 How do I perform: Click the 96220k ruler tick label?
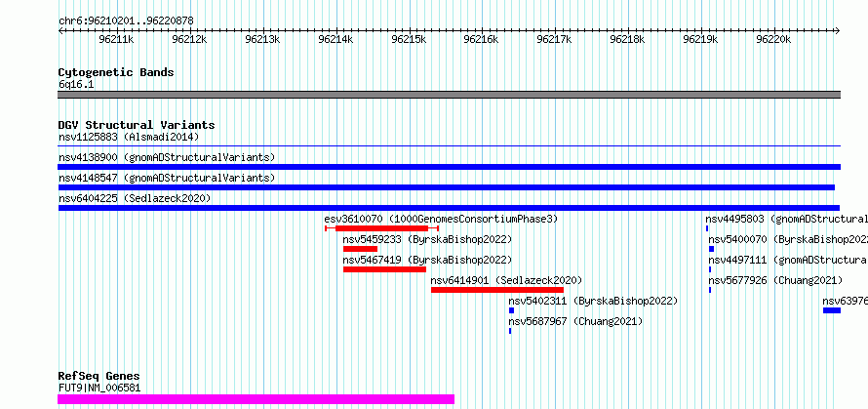coord(774,39)
